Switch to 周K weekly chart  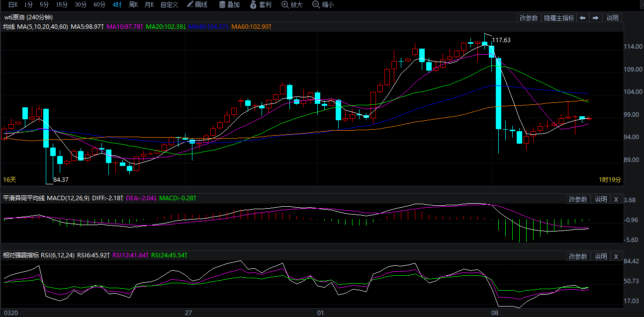(x=133, y=5)
